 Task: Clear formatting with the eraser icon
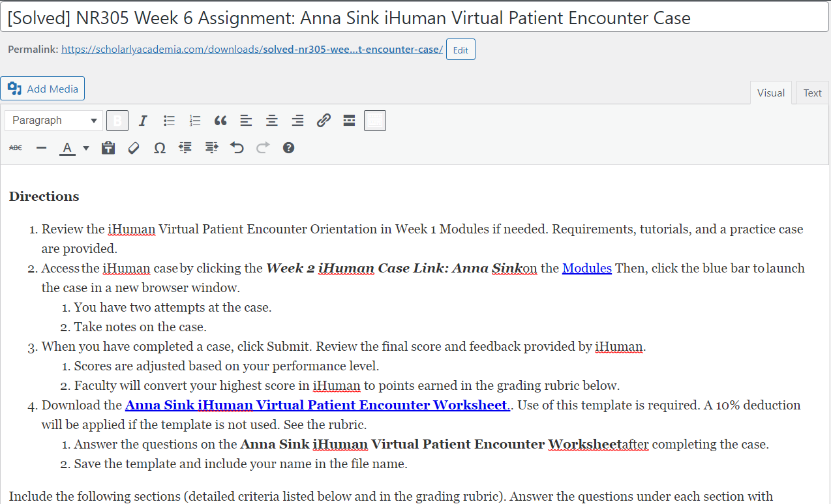[134, 148]
